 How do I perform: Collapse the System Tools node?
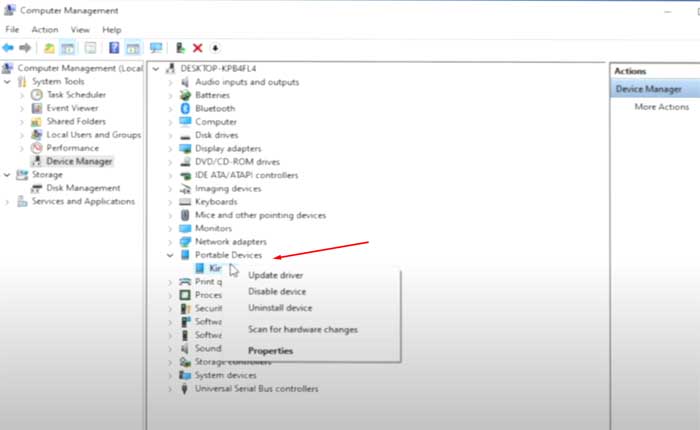(x=8, y=82)
